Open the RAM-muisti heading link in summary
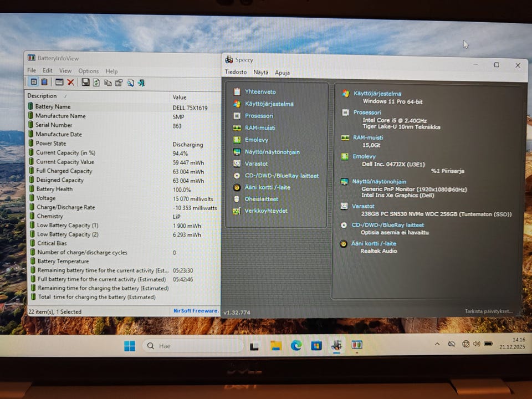 [x=368, y=137]
